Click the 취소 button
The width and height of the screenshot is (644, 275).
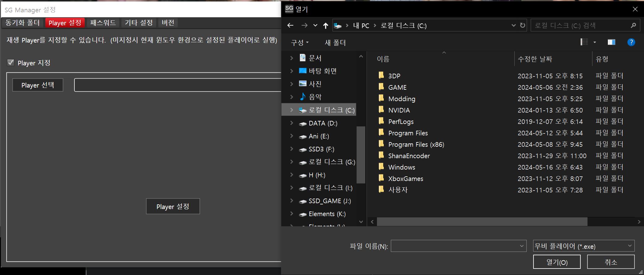coord(610,262)
